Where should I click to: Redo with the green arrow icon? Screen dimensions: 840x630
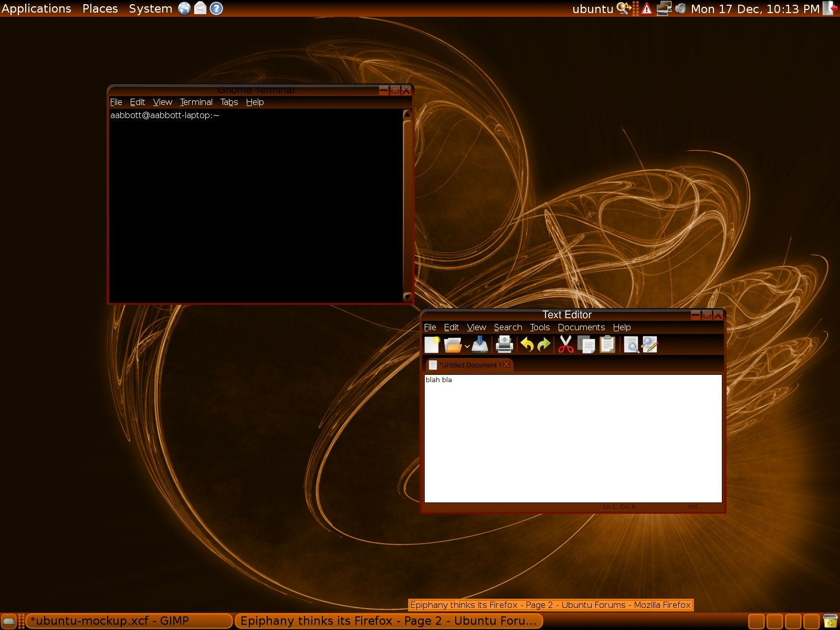click(544, 345)
